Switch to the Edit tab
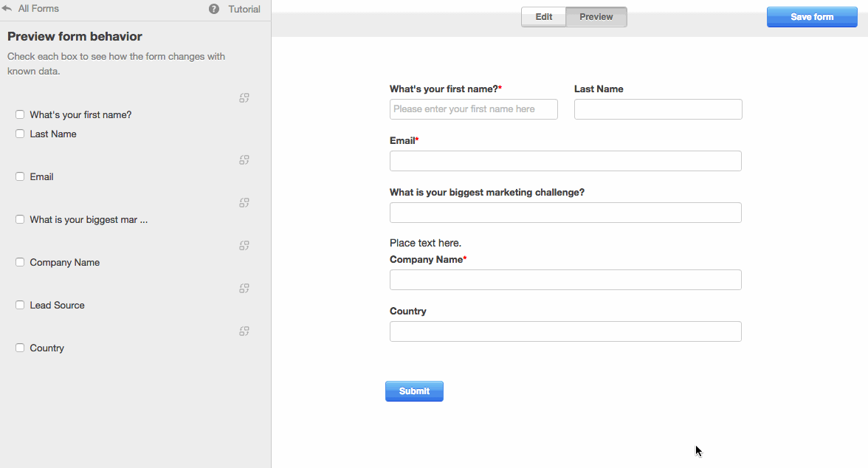868x468 pixels. coord(543,17)
